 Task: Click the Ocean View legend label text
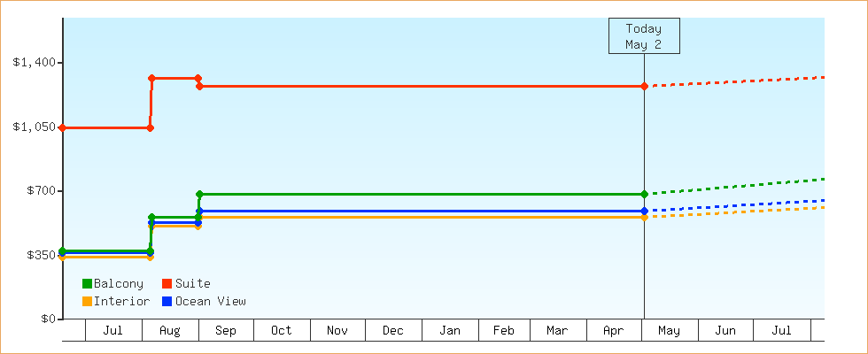pos(211,302)
